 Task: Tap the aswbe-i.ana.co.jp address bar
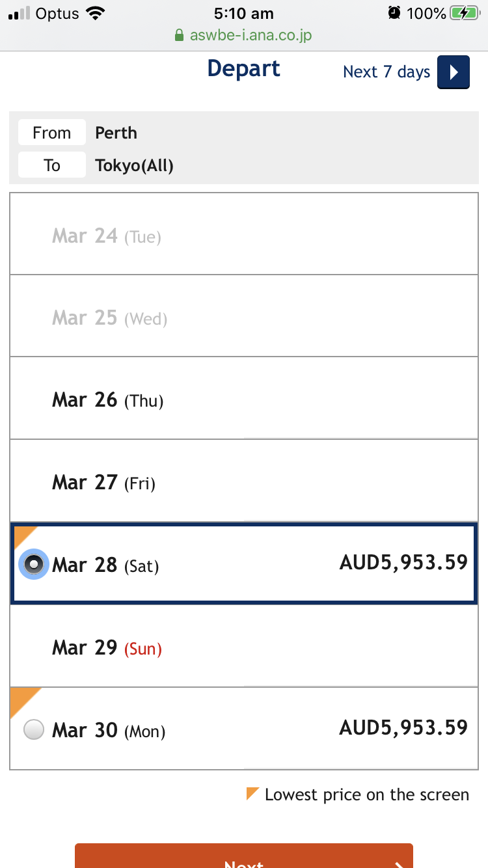[244, 35]
